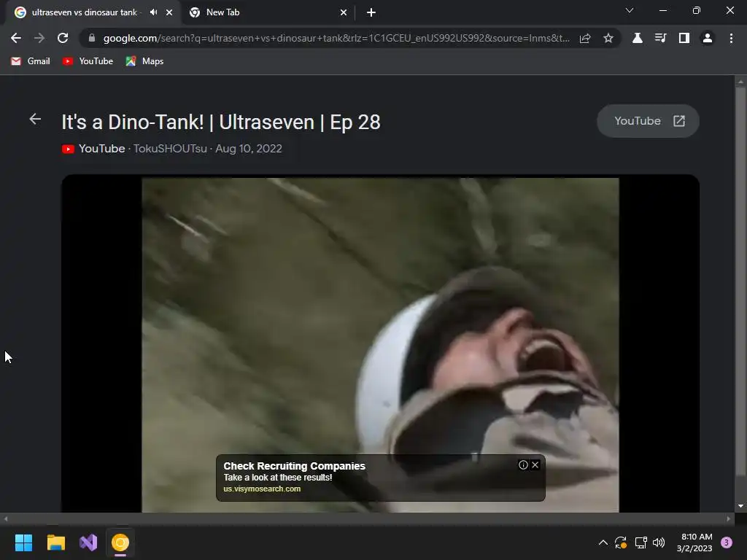Image resolution: width=747 pixels, height=560 pixels.
Task: Open the Gmail bookmark
Action: pyautogui.click(x=31, y=61)
